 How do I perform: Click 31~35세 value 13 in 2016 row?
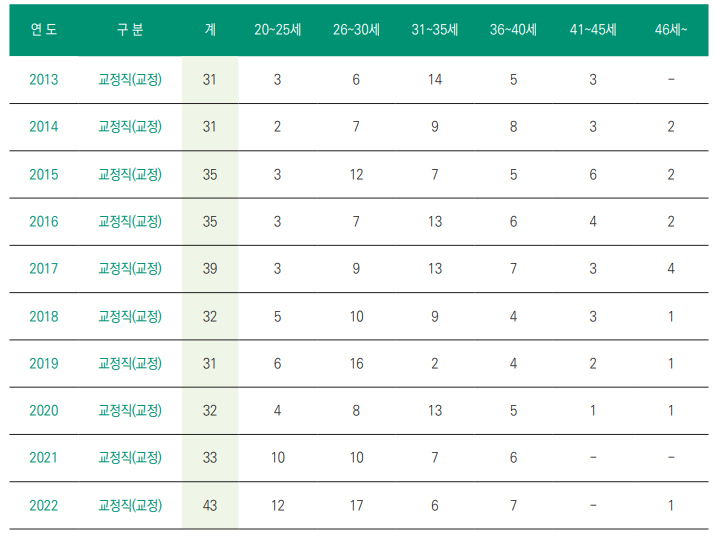pyautogui.click(x=435, y=222)
